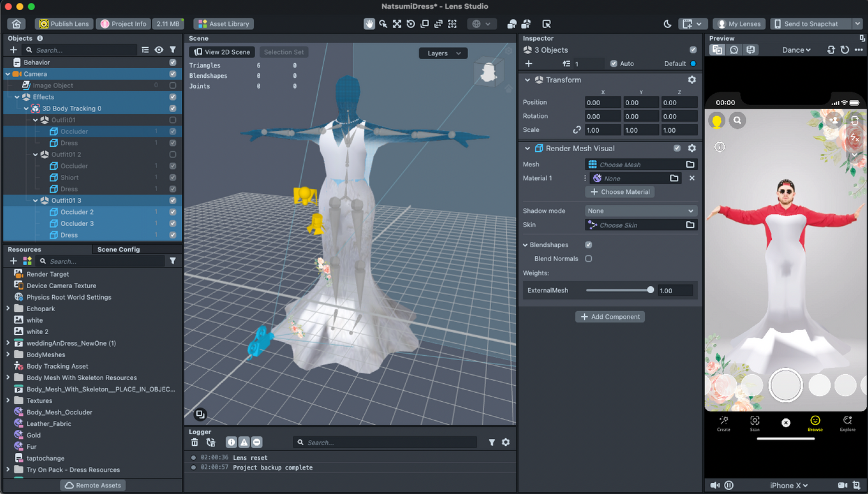The image size is (868, 494).
Task: Open Project Info
Action: 123,24
